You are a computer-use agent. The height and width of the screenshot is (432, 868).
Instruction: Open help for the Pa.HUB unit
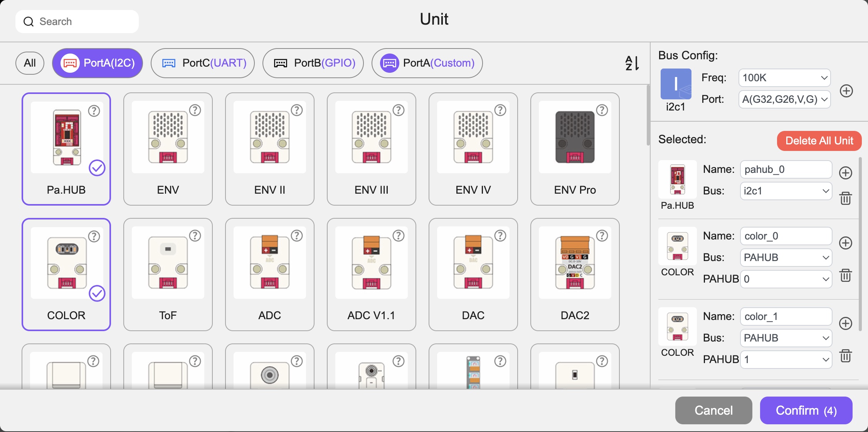(94, 111)
